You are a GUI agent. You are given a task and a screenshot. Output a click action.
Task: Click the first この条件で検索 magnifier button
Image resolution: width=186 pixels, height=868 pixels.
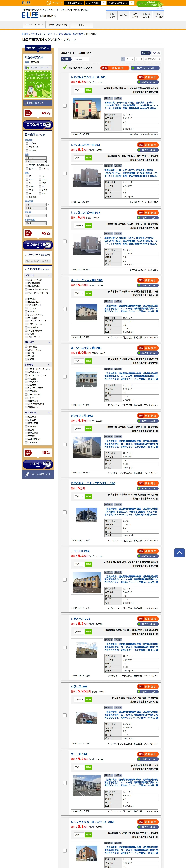38,125
